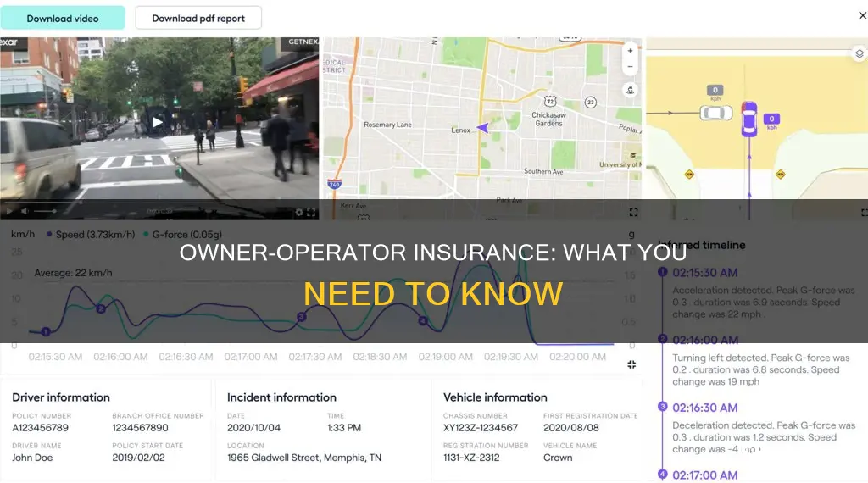Screen dimensions: 868x483
Task: Click driver name John Doe
Action: click(32, 458)
